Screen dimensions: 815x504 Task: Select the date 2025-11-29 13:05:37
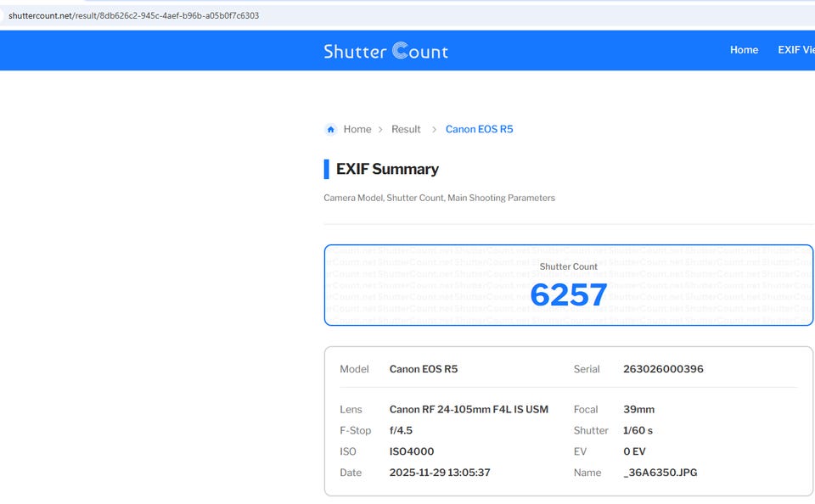tap(440, 473)
